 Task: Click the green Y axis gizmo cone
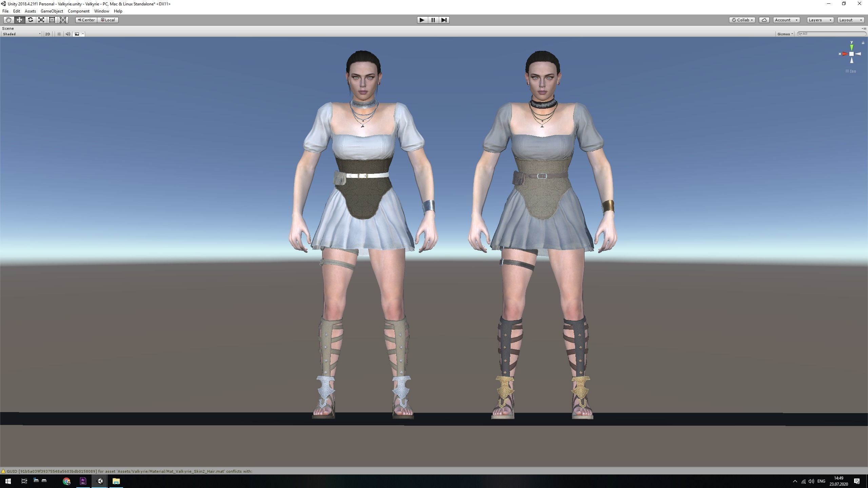851,47
